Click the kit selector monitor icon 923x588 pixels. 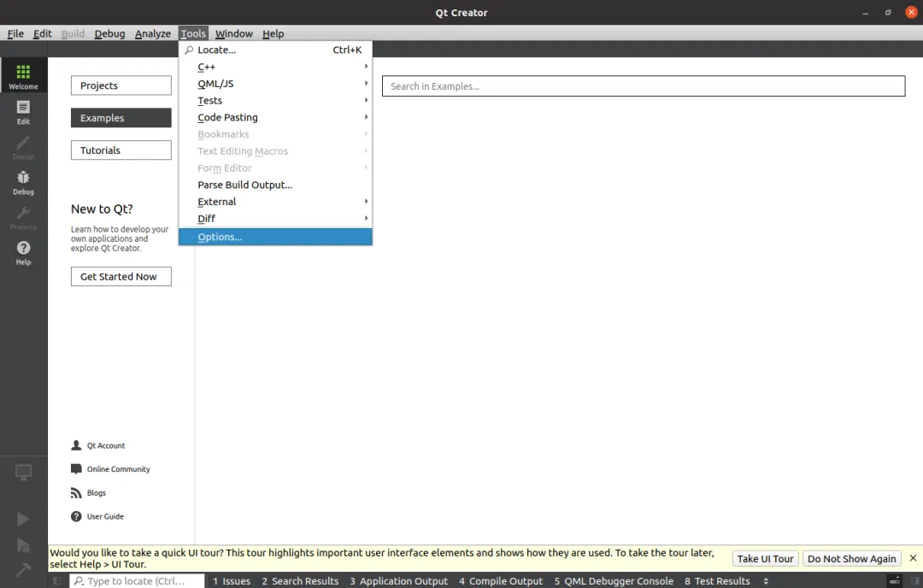[x=23, y=472]
